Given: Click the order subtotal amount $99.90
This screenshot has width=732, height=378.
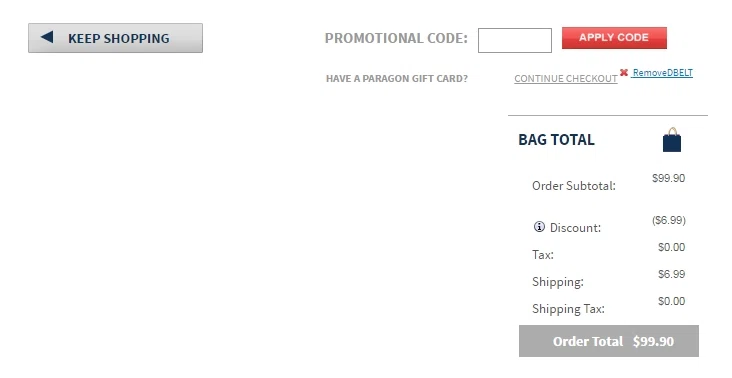Looking at the screenshot, I should coord(669,178).
